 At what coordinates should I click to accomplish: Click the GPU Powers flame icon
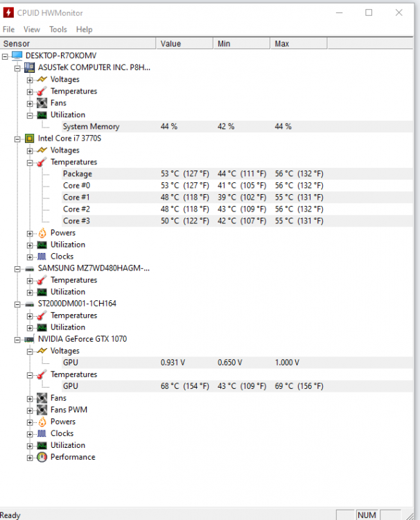point(42,422)
